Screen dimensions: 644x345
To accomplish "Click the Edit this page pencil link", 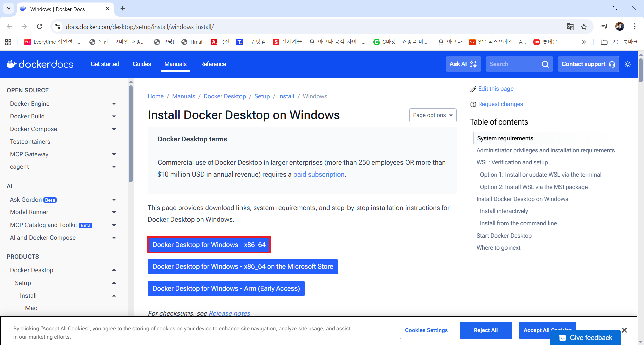I will pos(492,89).
